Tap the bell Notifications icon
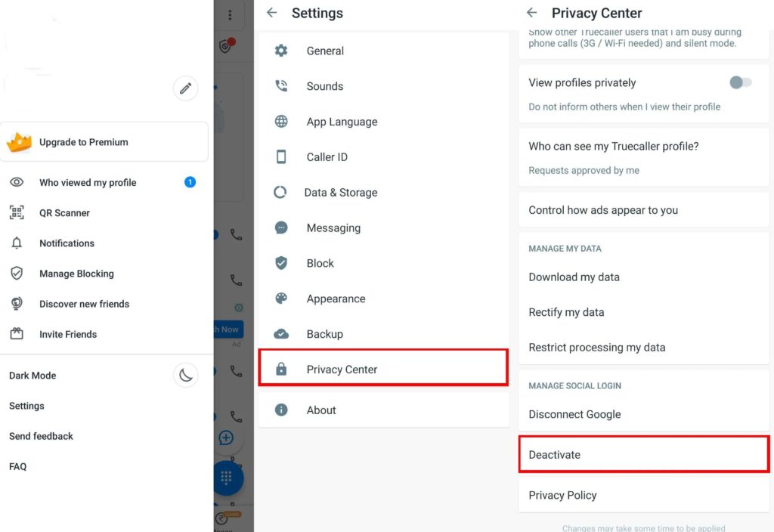Viewport: 774px width, 532px height. (x=17, y=243)
